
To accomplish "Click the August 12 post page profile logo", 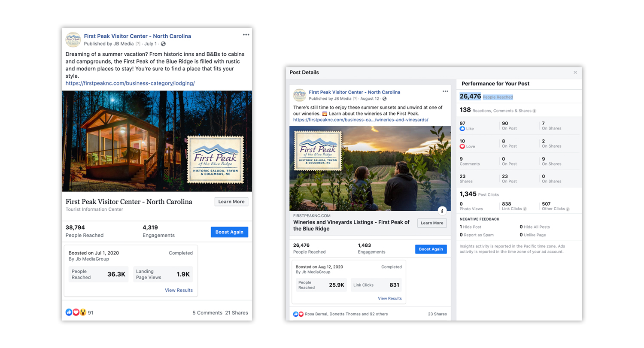I will click(x=299, y=95).
